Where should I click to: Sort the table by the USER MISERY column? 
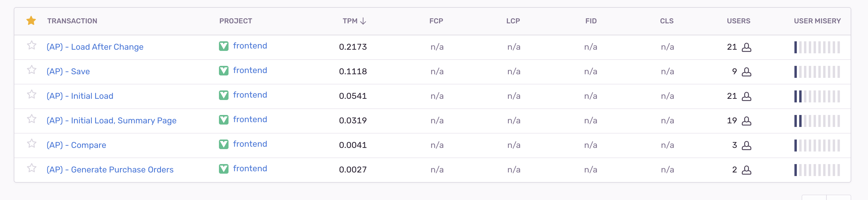point(817,21)
